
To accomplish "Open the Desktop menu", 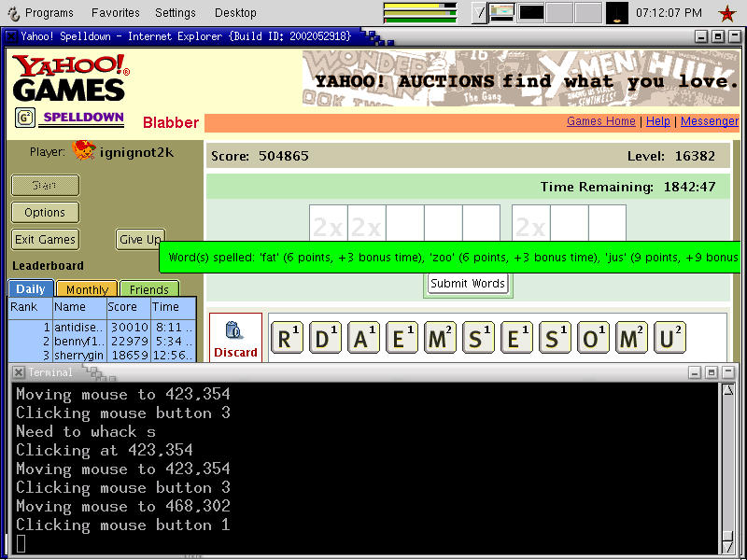I will [235, 13].
